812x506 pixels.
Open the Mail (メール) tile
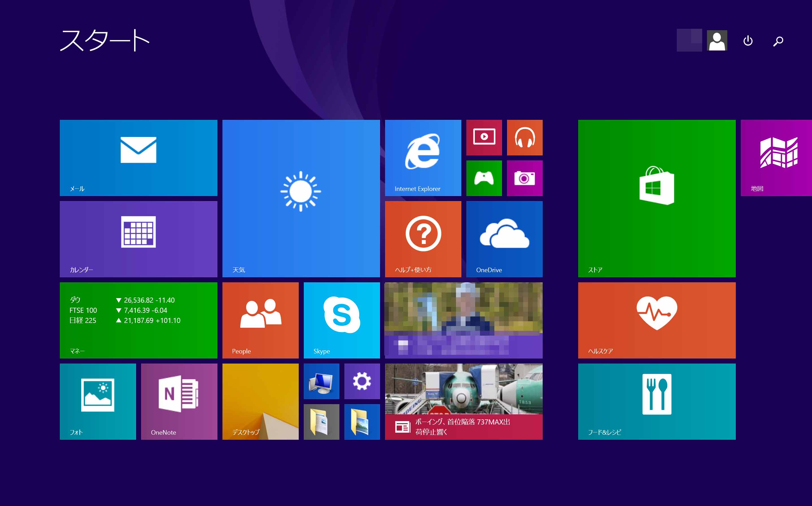click(x=138, y=158)
